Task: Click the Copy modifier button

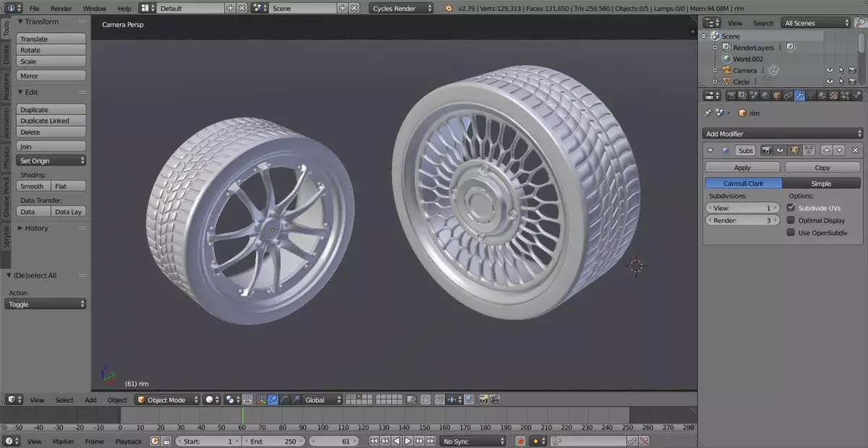Action: (x=822, y=167)
